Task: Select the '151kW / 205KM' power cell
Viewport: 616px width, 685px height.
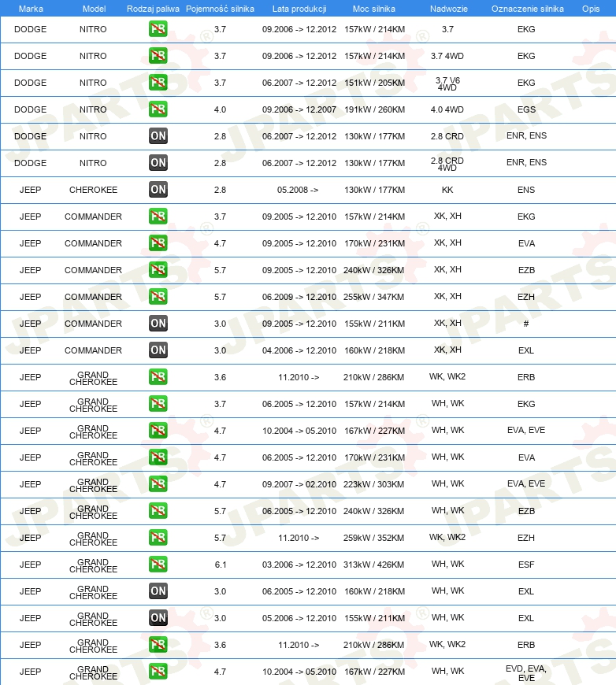Action: point(374,83)
